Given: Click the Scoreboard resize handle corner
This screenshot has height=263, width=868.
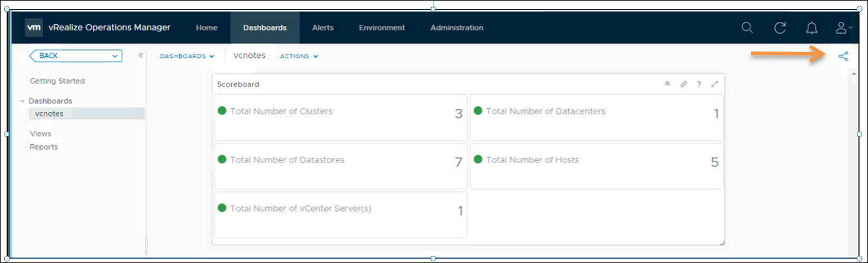Looking at the screenshot, I should point(722,242).
